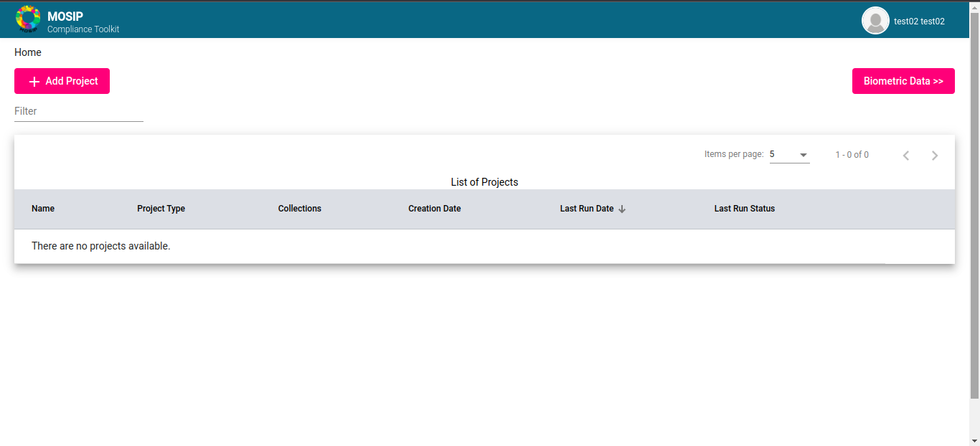The width and height of the screenshot is (980, 446).
Task: Open the user avatar profile menu
Action: [875, 21]
